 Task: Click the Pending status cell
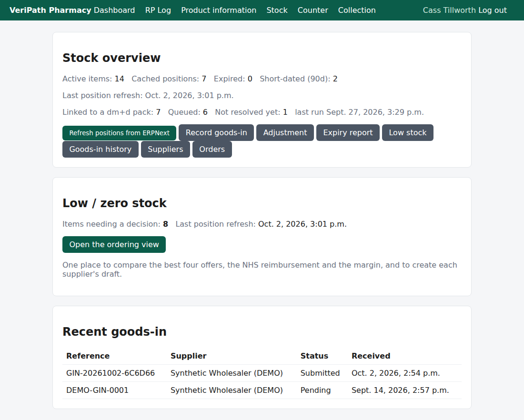click(x=315, y=390)
